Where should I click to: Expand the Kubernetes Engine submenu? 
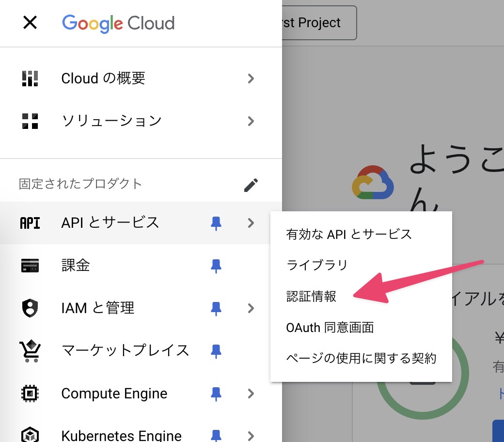251,435
